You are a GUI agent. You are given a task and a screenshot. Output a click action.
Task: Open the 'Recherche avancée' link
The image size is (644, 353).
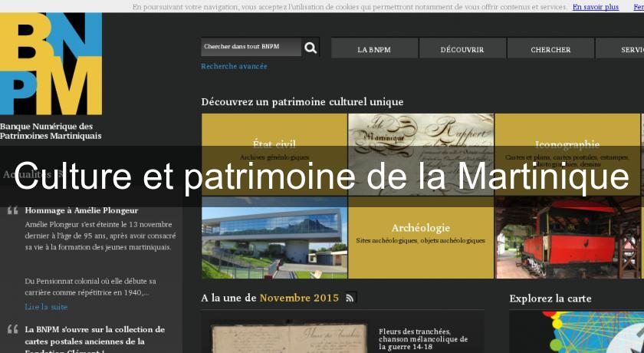234,66
